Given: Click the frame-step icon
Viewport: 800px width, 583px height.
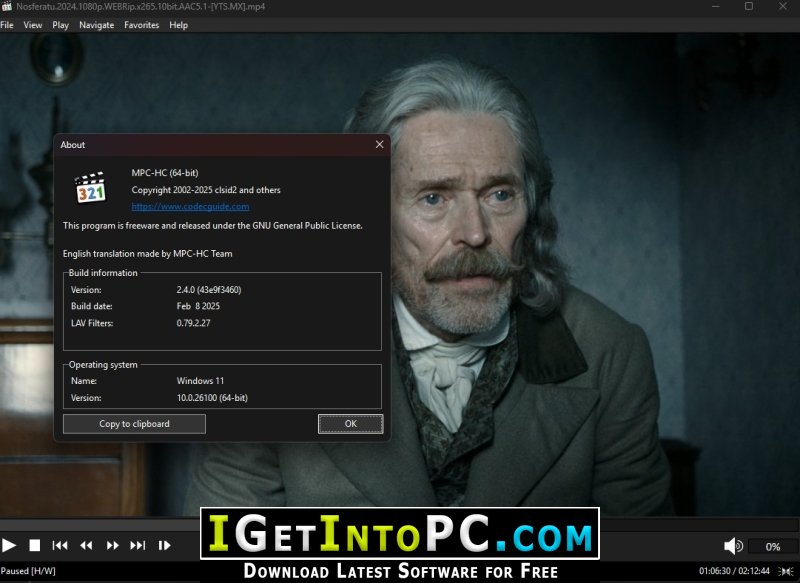Looking at the screenshot, I should (x=164, y=545).
